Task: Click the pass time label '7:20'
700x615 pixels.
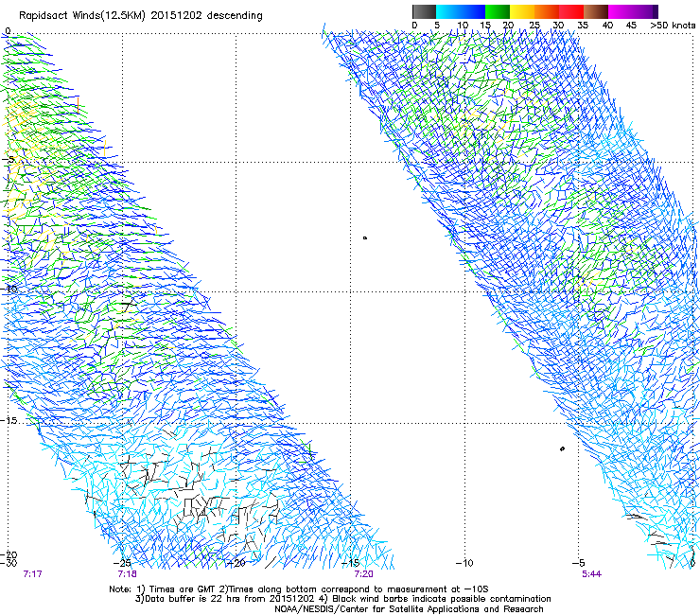Action: click(363, 574)
